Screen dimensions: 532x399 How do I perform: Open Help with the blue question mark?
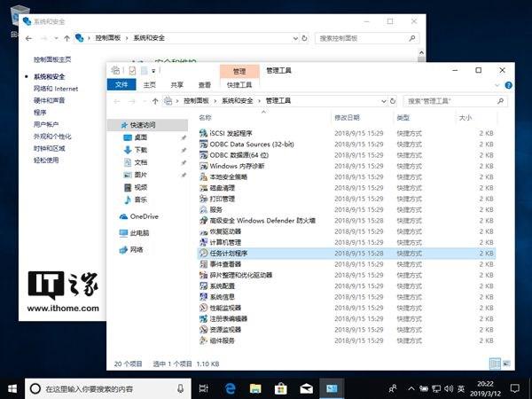508,85
